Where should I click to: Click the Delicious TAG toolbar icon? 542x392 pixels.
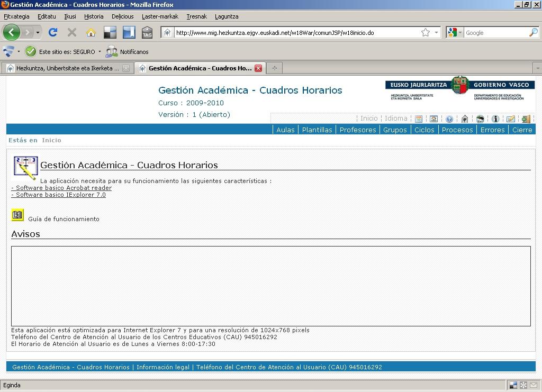147,33
